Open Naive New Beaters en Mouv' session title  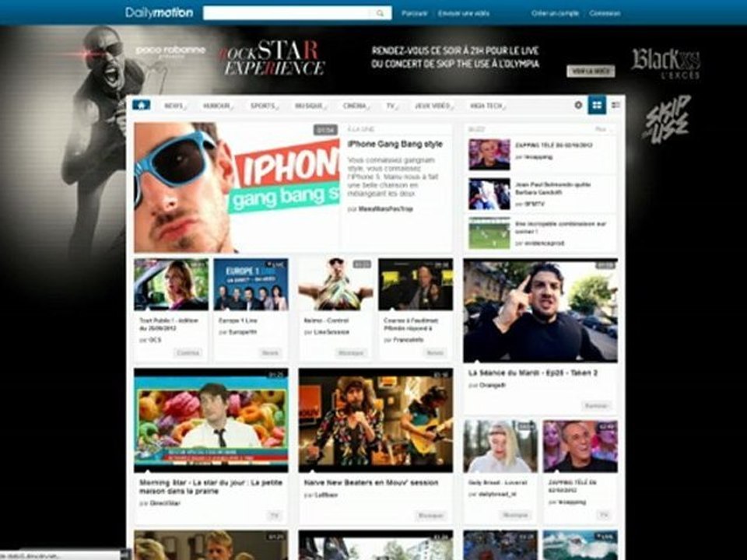[x=370, y=482]
